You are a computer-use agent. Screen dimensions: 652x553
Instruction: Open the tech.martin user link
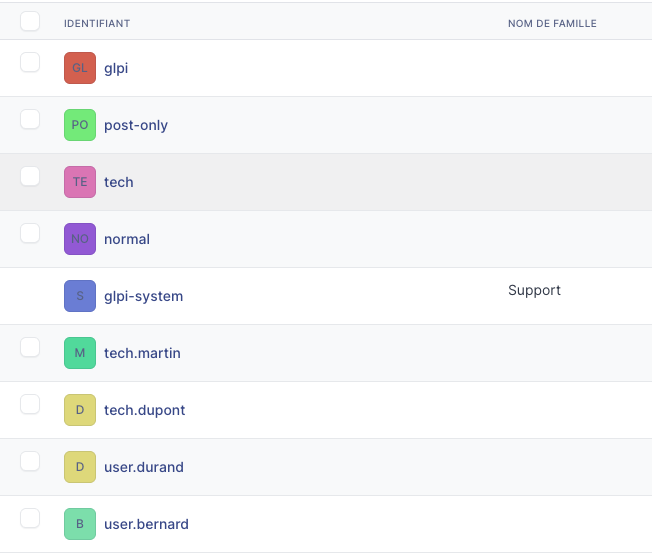pos(142,353)
